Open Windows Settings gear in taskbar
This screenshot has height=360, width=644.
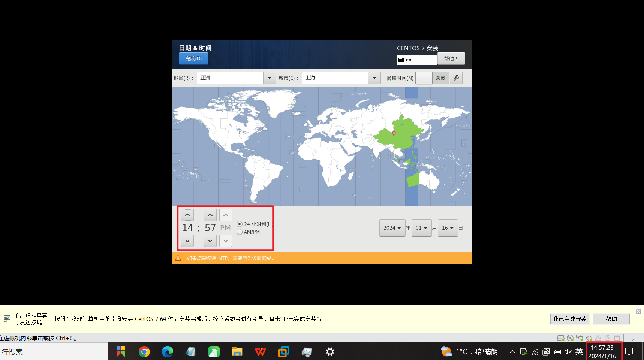pyautogui.click(x=330, y=351)
